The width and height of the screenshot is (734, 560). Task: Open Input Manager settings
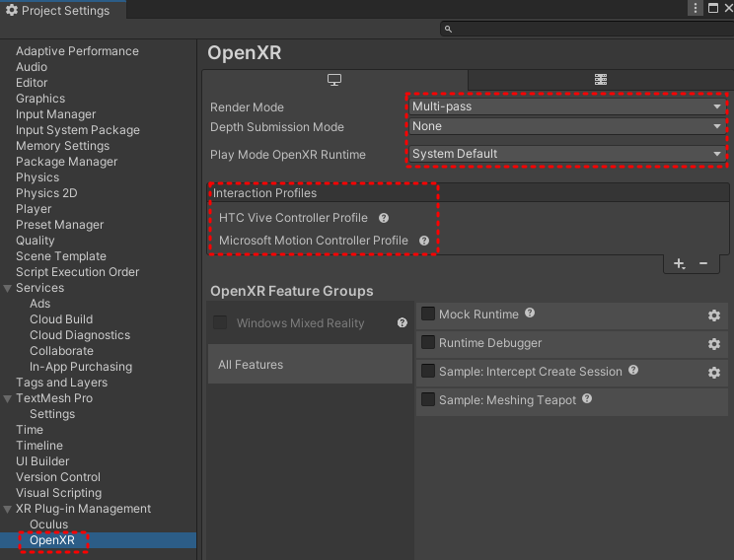click(x=55, y=114)
